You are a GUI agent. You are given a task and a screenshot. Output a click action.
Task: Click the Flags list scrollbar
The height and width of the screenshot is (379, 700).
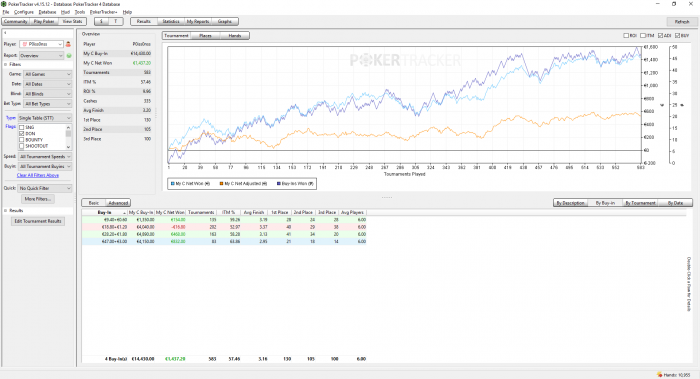68,137
